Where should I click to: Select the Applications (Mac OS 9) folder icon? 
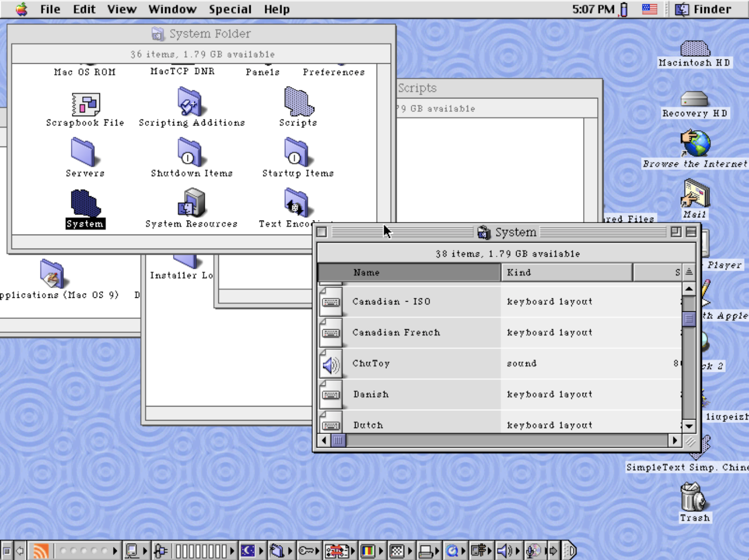[x=52, y=274]
